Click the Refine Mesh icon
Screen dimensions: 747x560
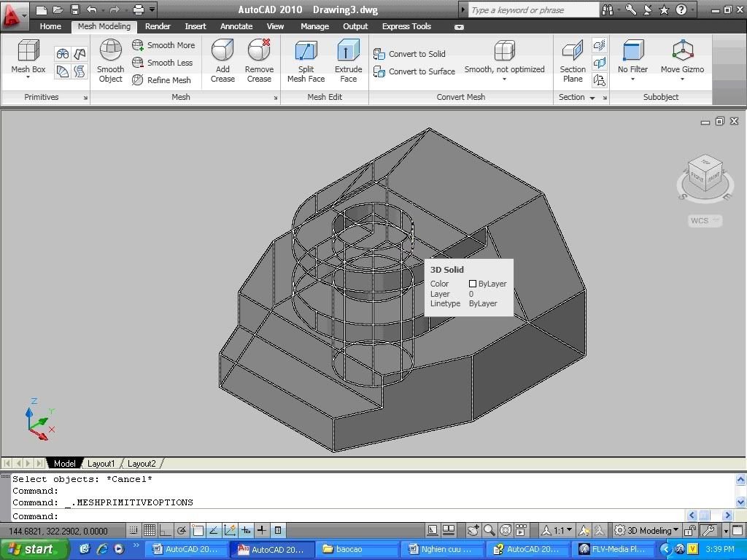pyautogui.click(x=138, y=80)
